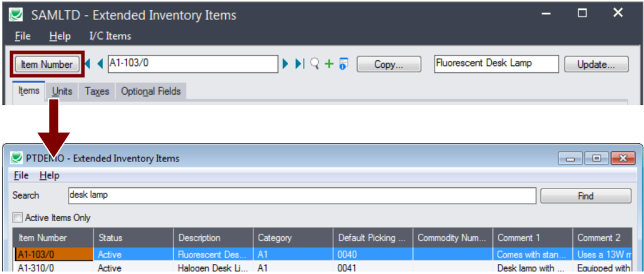Open the item finder magnifier icon
Screen dimensions: 644x274
(314, 64)
